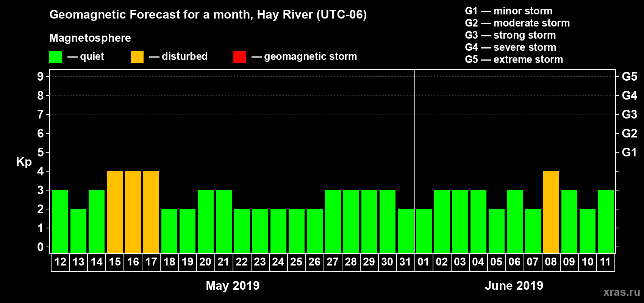Click the orange bar for June 08
The width and height of the screenshot is (644, 303).
(x=551, y=212)
